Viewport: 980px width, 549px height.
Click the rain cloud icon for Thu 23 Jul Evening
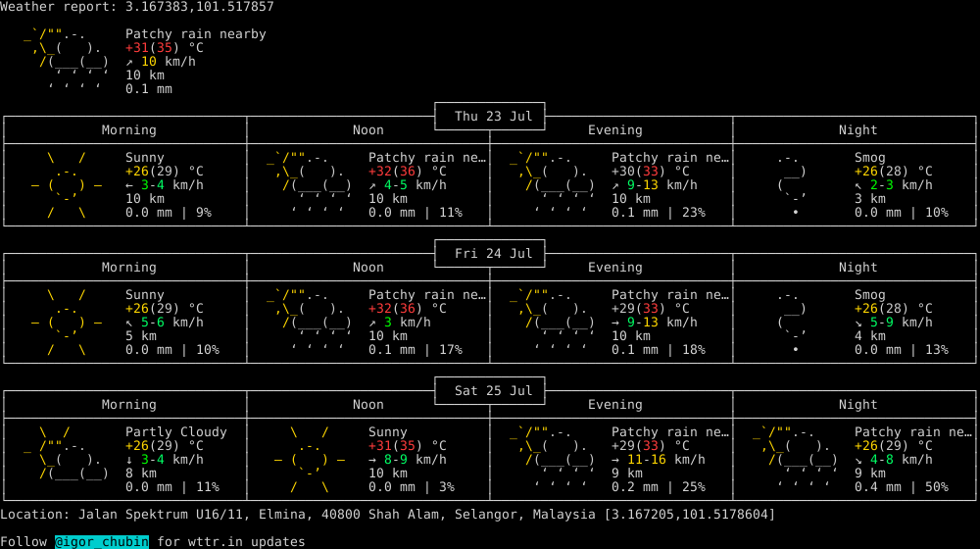(553, 185)
